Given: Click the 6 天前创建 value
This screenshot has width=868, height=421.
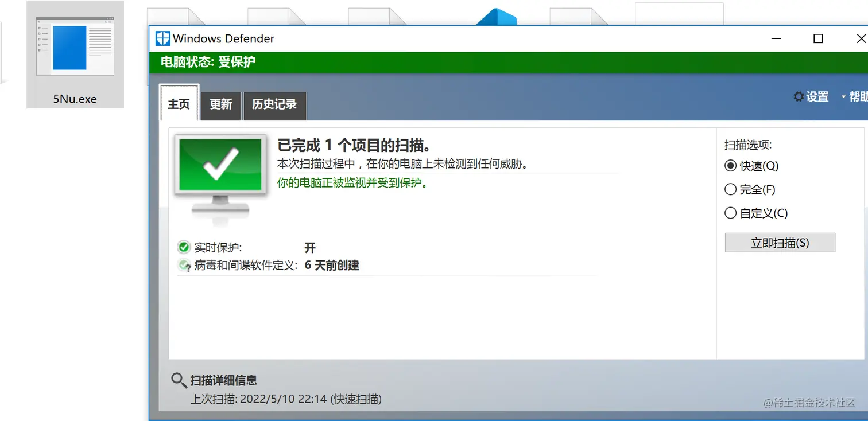Looking at the screenshot, I should 332,266.
